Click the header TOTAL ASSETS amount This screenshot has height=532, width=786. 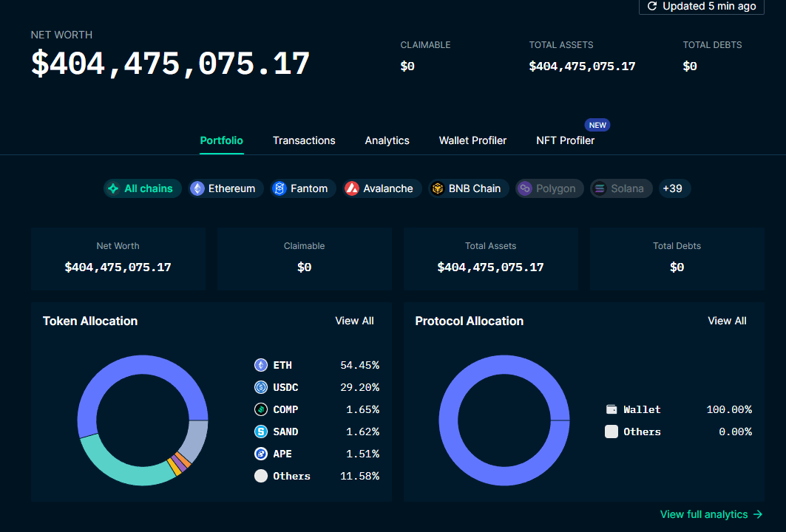(582, 66)
